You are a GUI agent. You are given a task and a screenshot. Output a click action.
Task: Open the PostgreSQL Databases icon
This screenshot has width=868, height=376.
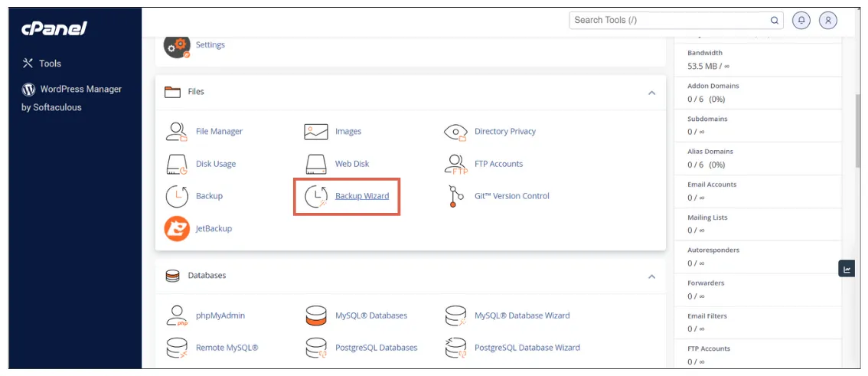[316, 348]
